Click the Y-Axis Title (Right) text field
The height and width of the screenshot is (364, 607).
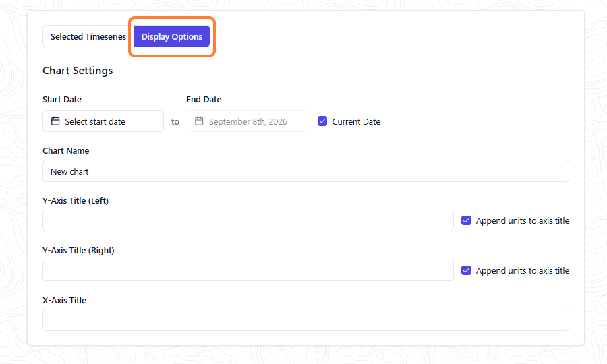(248, 270)
